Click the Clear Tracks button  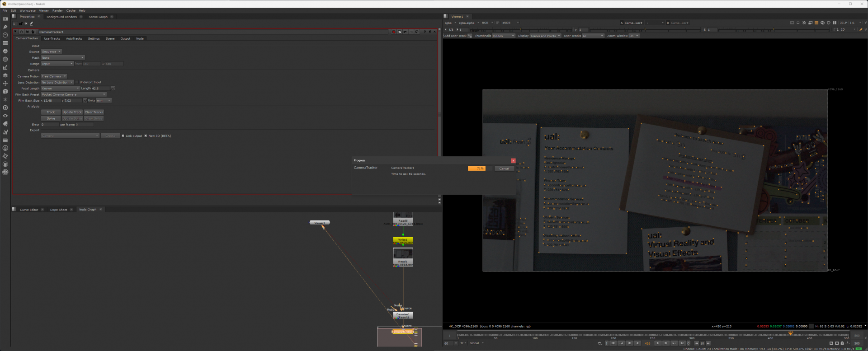point(94,112)
